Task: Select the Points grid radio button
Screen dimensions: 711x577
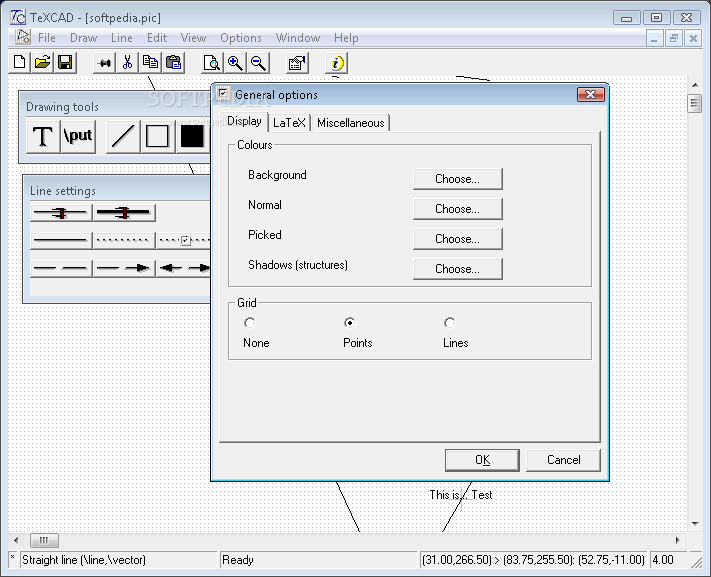Action: 349,323
